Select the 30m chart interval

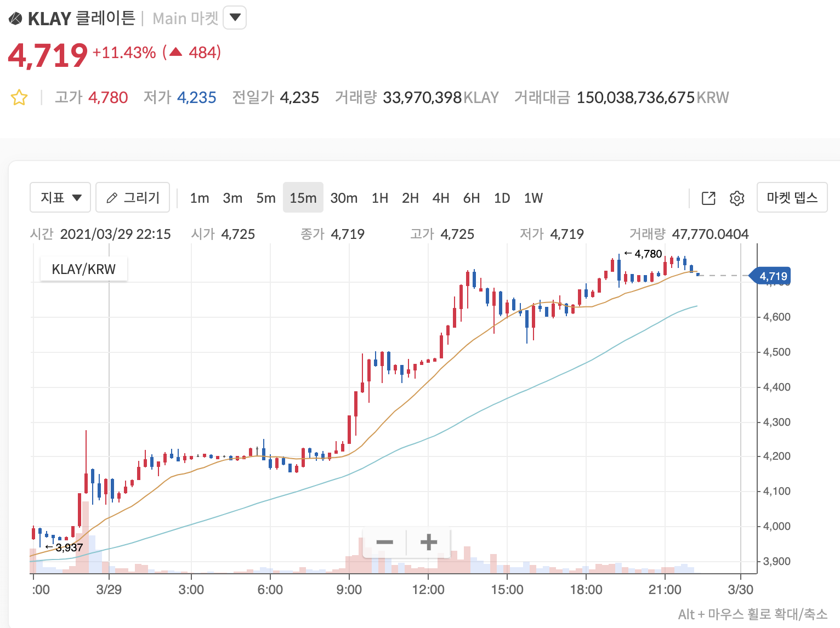click(344, 198)
